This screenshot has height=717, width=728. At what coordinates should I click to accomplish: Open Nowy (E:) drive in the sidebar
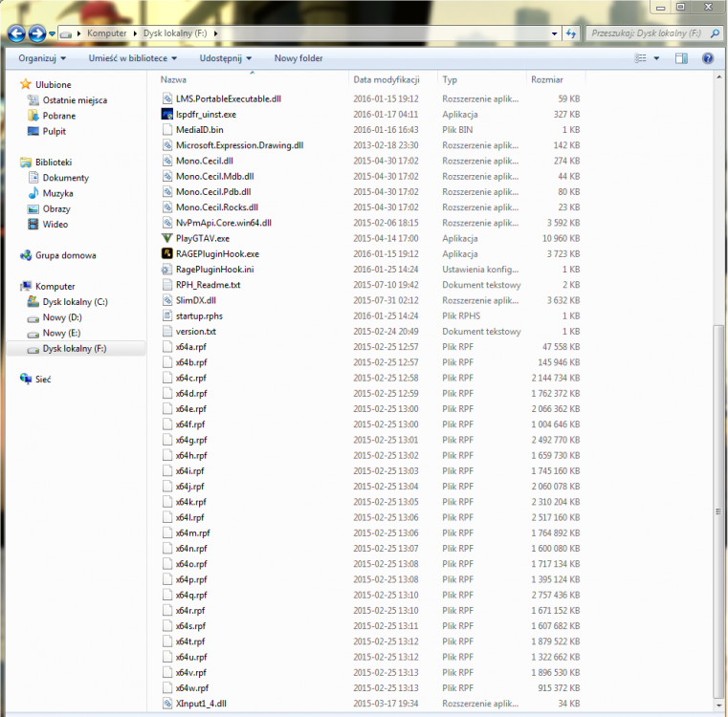(61, 333)
